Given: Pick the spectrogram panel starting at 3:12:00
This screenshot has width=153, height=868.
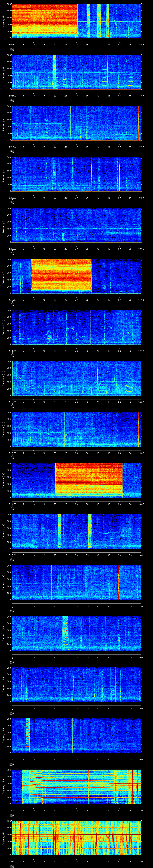Looking at the screenshot, I should 77,378.
